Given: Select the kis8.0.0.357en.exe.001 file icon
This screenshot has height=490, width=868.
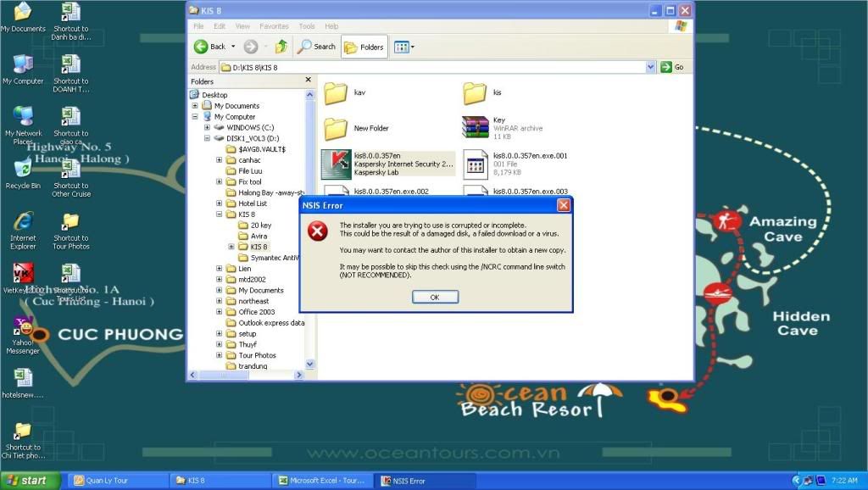Looking at the screenshot, I should [x=475, y=164].
